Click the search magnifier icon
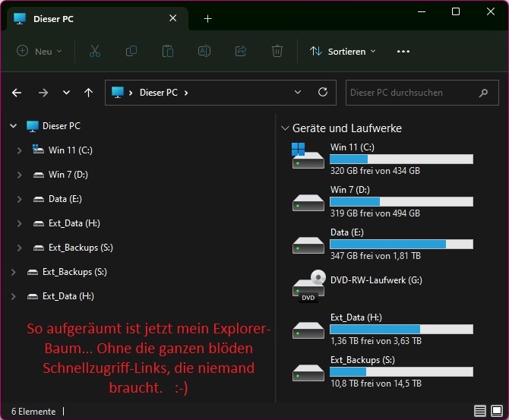 point(483,93)
